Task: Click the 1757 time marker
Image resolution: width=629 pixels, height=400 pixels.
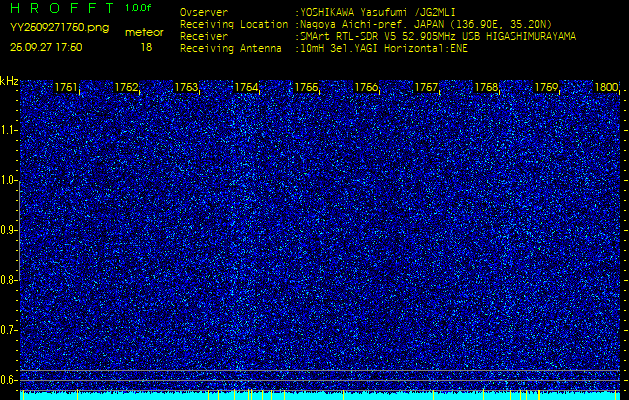Action: click(426, 87)
